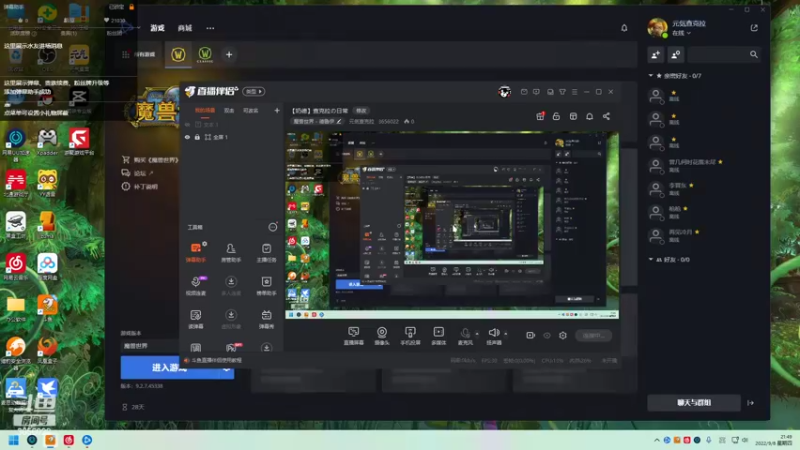Open the 主播任务 streamer tasks tool
Image resolution: width=800 pixels, height=450 pixels.
pyautogui.click(x=266, y=253)
